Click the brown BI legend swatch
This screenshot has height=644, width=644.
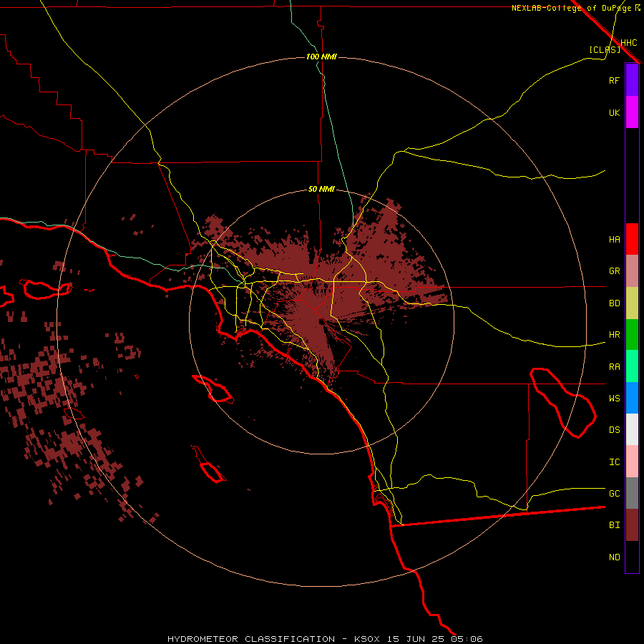click(632, 525)
